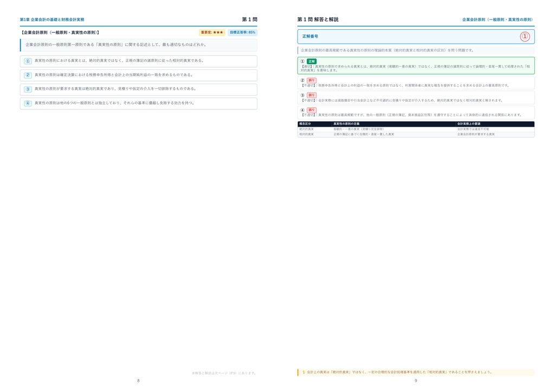
Task: Click the table cell 企業会計原則が要求する真実
Action: (x=476, y=134)
